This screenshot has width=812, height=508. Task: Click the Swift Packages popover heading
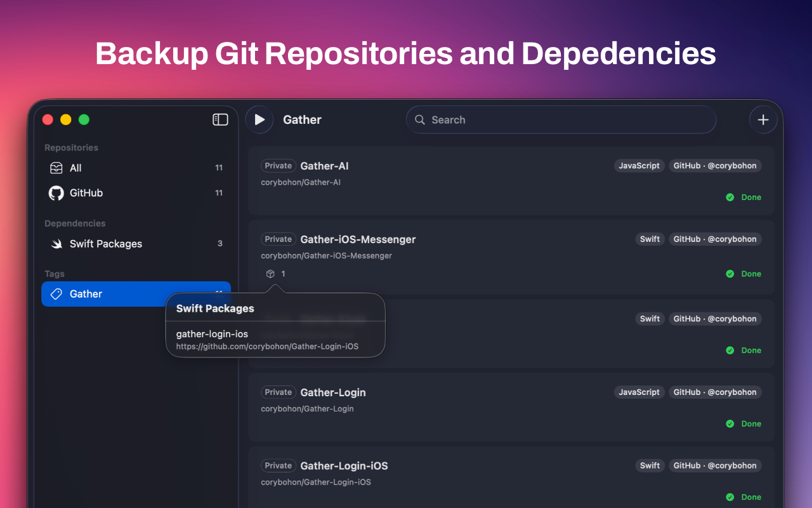(x=215, y=309)
